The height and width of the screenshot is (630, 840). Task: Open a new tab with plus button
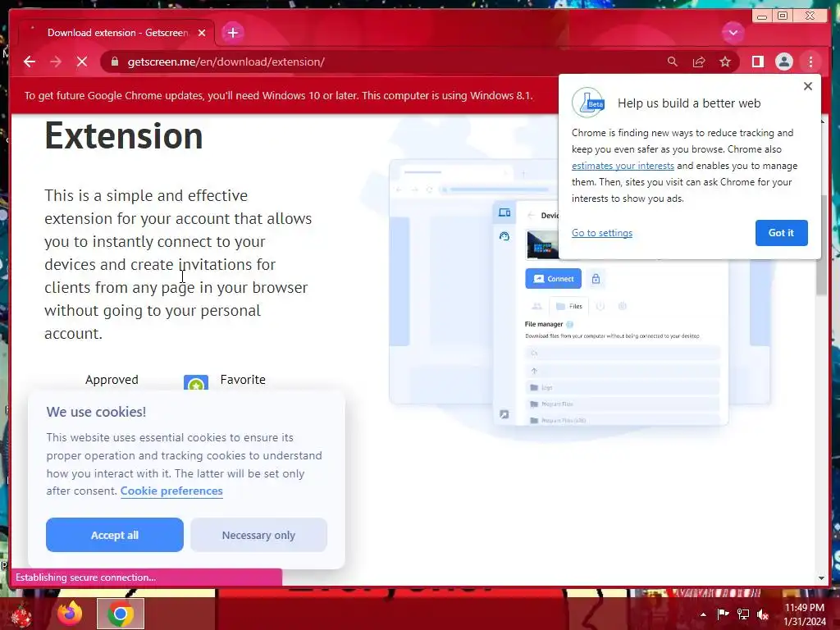tap(232, 33)
